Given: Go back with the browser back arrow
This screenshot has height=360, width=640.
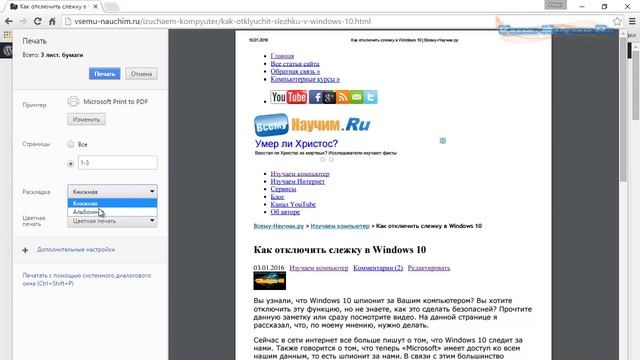Looking at the screenshot, I should coord(9,21).
